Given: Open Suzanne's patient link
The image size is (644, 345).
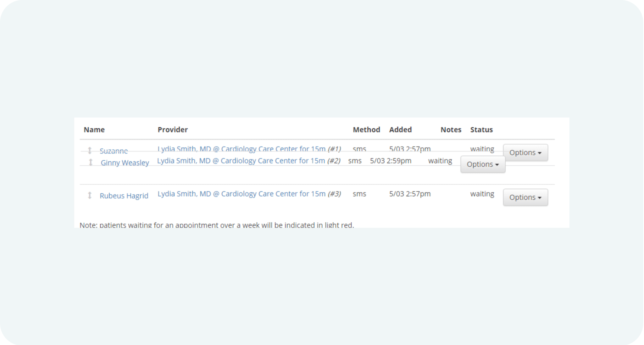Looking at the screenshot, I should [x=114, y=151].
